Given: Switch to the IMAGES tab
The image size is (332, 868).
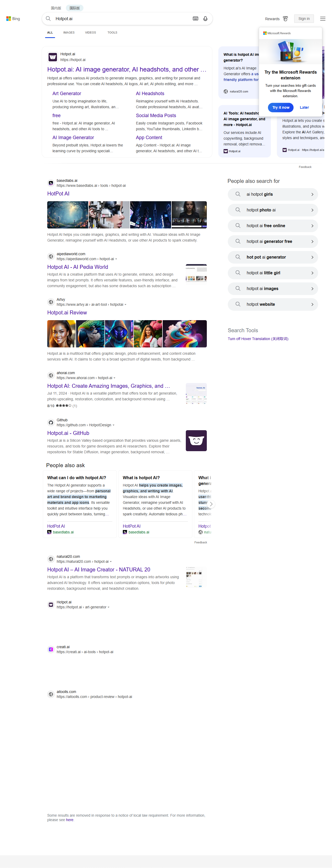Looking at the screenshot, I should tap(69, 33).
